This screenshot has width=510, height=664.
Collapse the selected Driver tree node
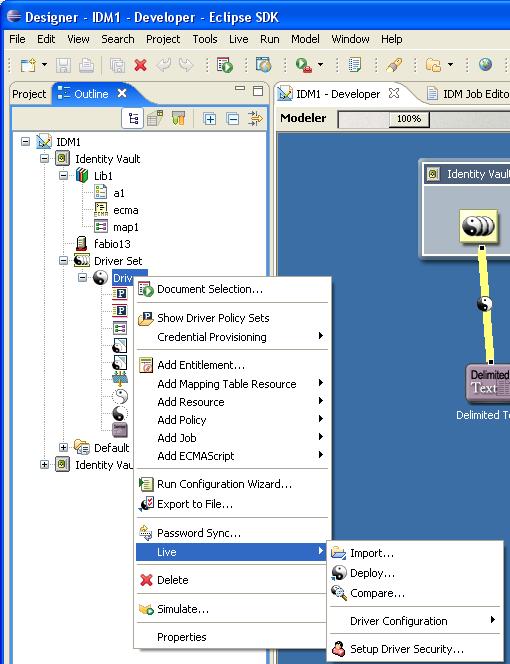pyautogui.click(x=82, y=278)
